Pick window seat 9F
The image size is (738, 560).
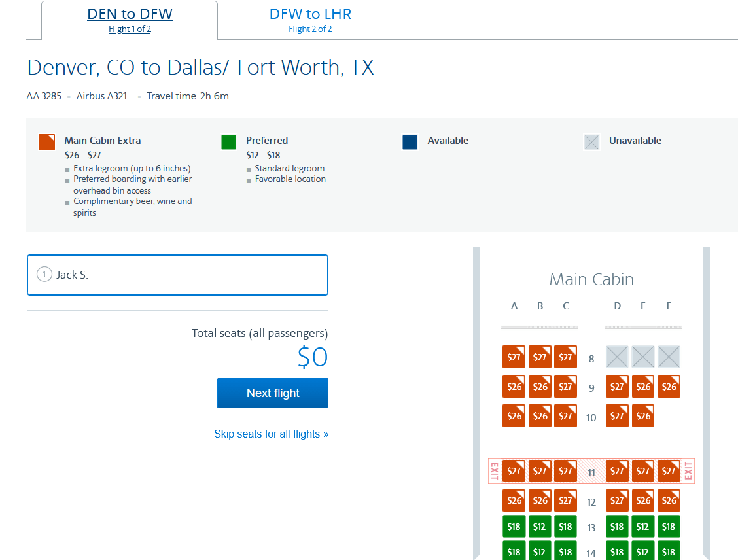669,387
